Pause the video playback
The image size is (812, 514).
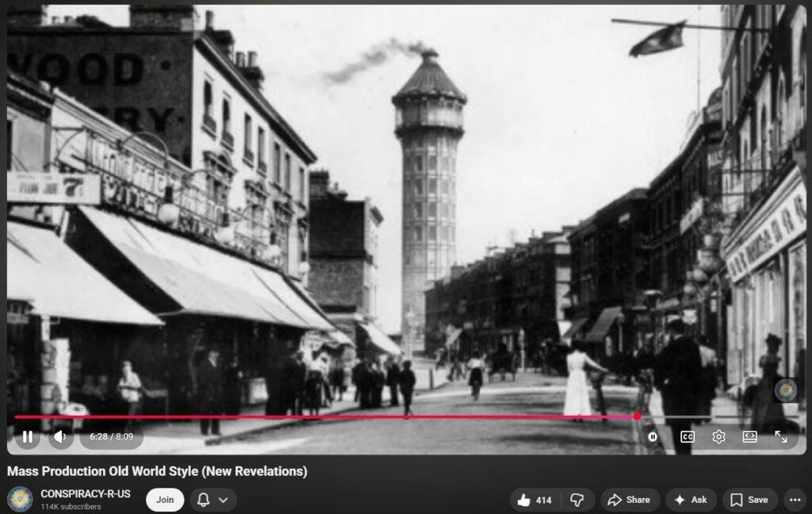27,436
